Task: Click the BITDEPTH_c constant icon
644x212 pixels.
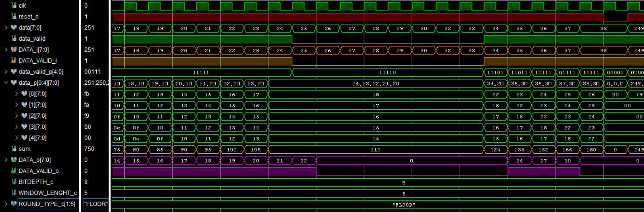Action: (14, 182)
